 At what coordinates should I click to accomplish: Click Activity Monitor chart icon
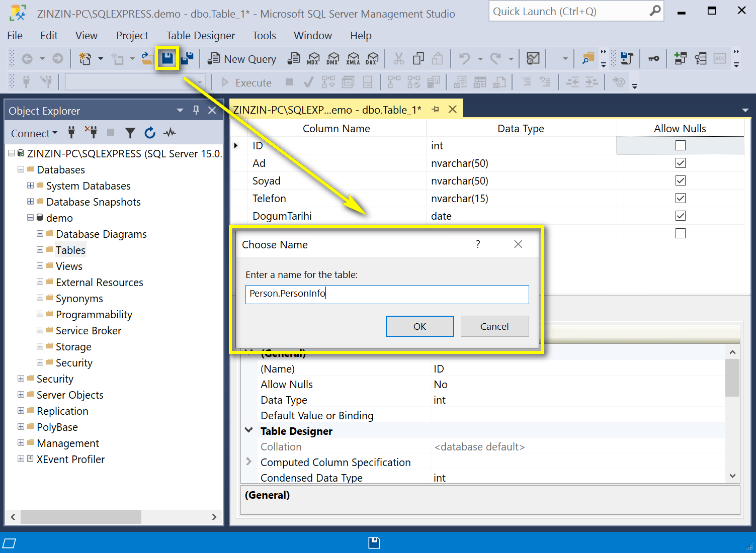pos(533,58)
